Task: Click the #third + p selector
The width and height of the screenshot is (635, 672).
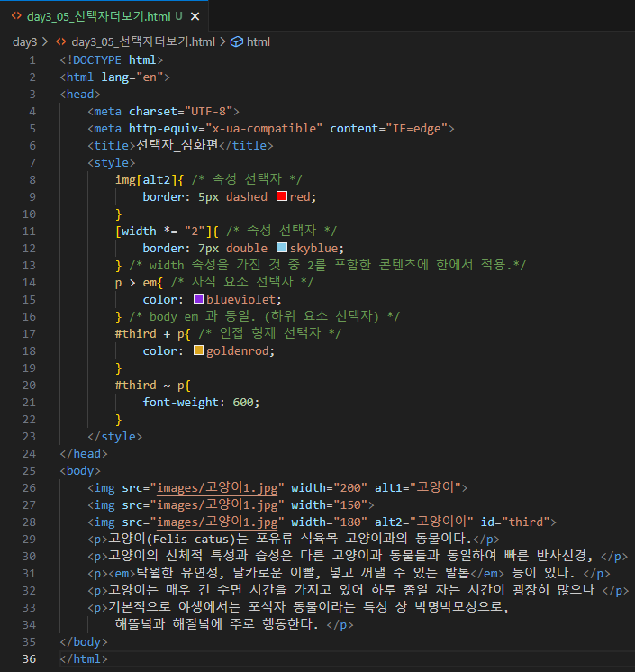Action: point(150,333)
